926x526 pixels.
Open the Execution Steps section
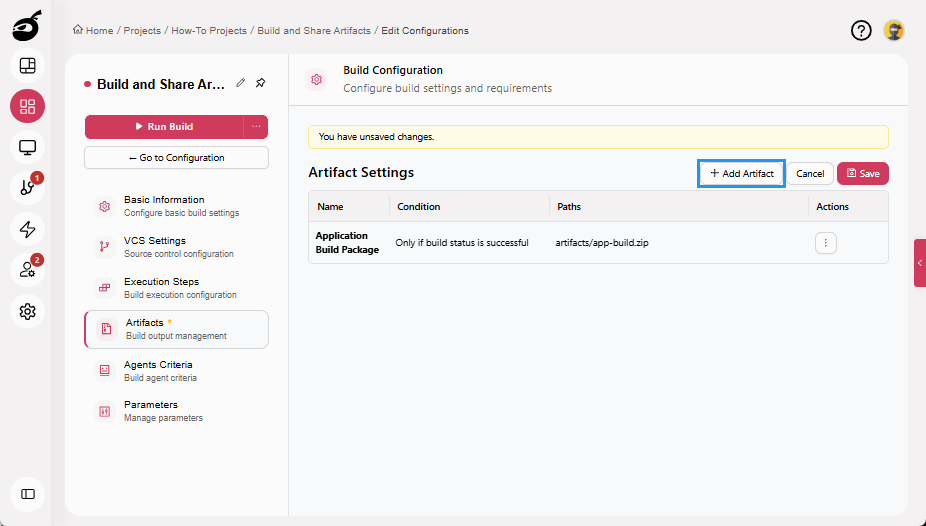tap(177, 288)
